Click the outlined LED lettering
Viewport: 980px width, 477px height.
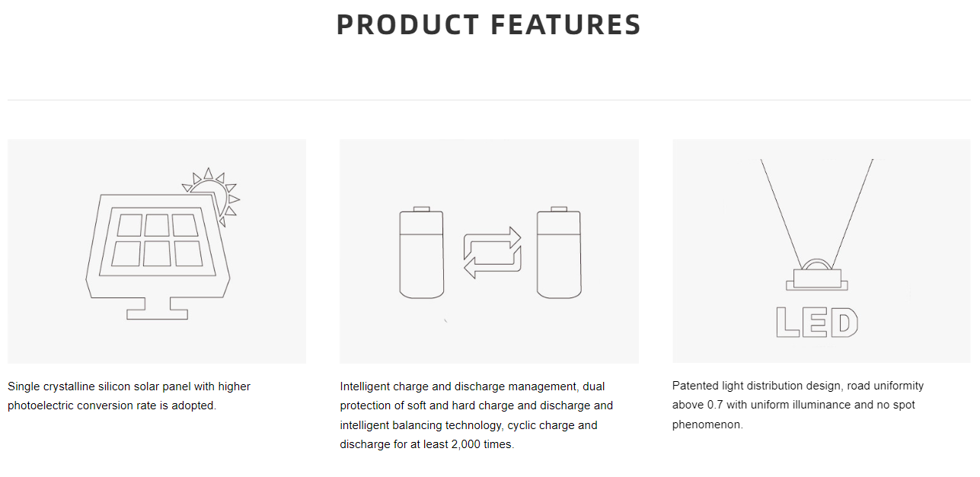point(817,323)
